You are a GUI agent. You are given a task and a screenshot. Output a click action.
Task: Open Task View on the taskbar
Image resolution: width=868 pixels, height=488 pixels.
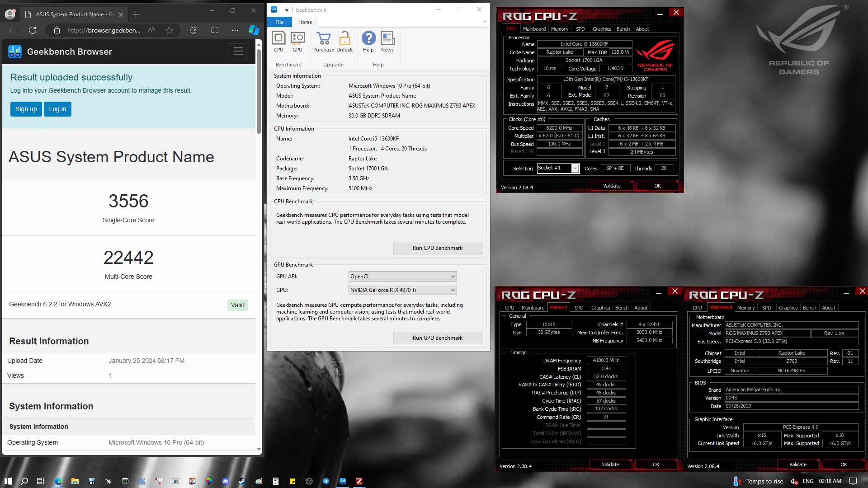41,481
